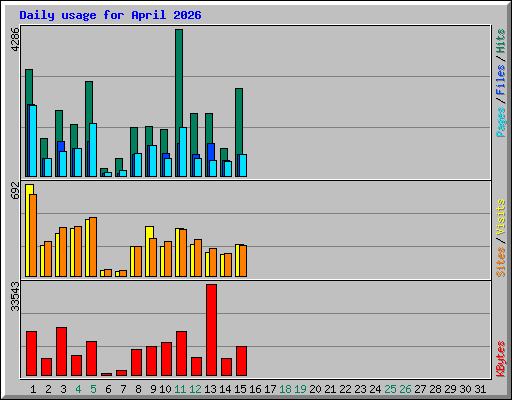Viewport: 512px width, 400px height.
Task: Click the title 'Daily usage for April 2026'
Action: (x=110, y=15)
